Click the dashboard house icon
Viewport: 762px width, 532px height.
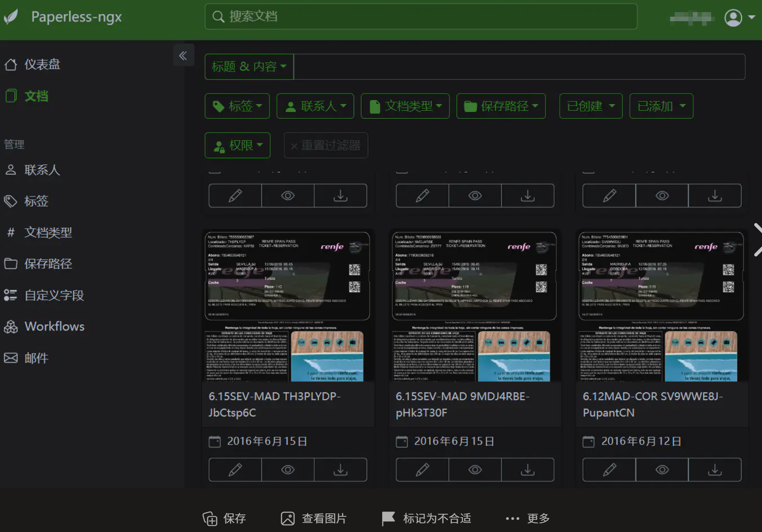[11, 64]
